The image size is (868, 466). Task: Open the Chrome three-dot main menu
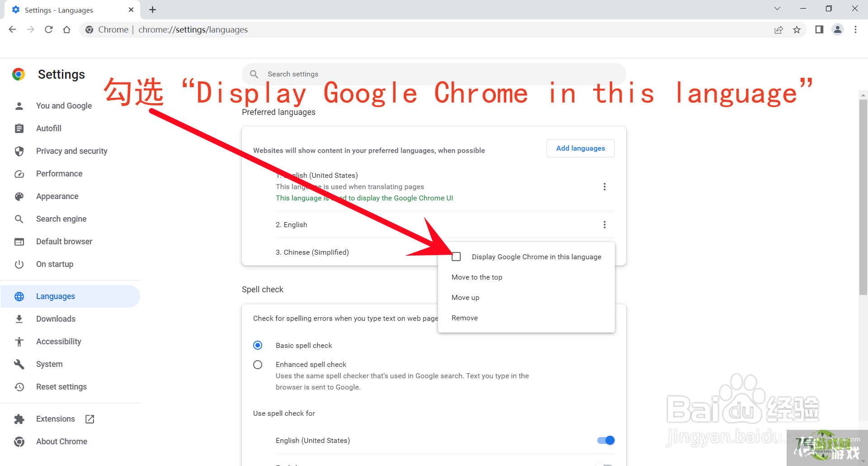(855, 29)
